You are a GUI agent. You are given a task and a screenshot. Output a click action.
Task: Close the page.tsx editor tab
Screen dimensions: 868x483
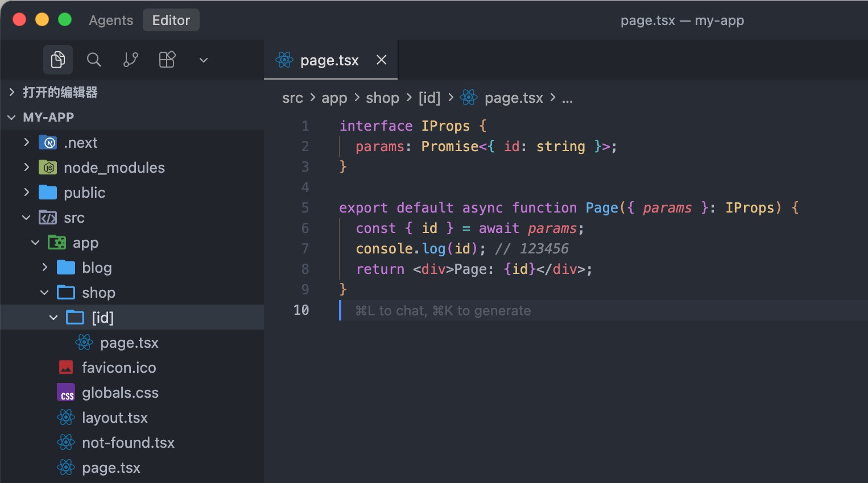[x=382, y=60]
